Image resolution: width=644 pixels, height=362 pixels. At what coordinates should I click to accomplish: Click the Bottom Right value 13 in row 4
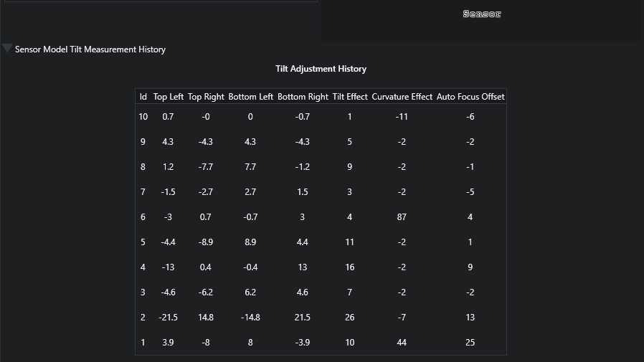click(303, 267)
